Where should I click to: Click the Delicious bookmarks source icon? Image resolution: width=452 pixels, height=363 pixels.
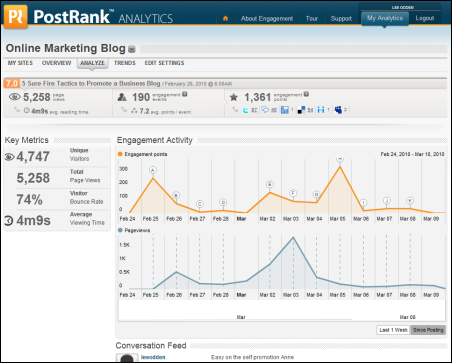tap(301, 110)
